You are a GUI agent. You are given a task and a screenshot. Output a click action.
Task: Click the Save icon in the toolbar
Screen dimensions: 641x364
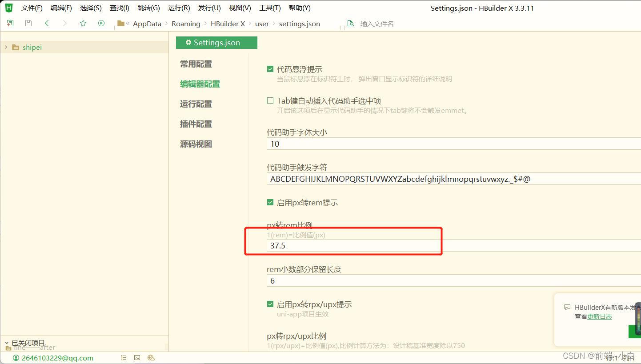28,23
